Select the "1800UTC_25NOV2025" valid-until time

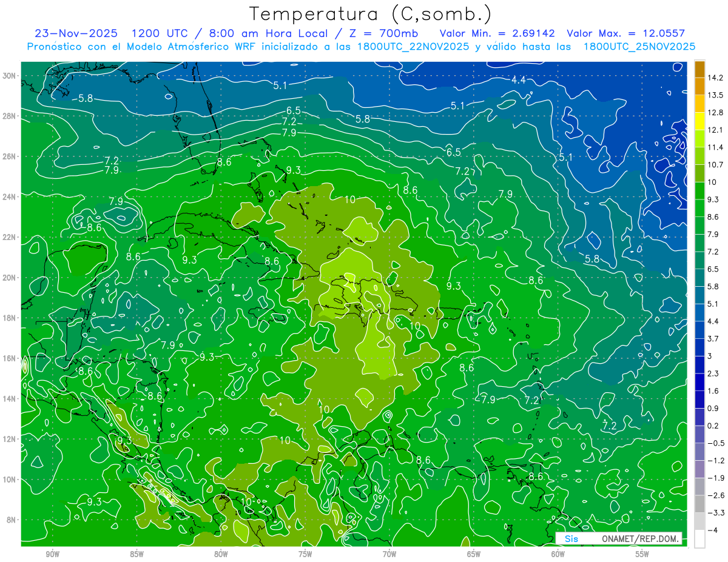coord(639,47)
